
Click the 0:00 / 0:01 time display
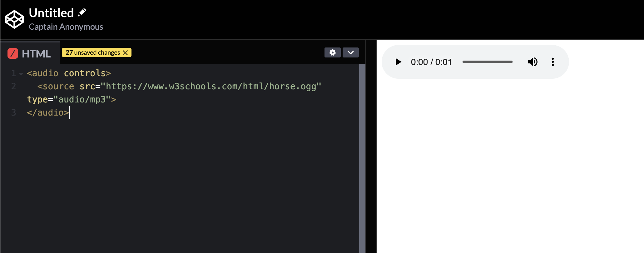tap(431, 62)
